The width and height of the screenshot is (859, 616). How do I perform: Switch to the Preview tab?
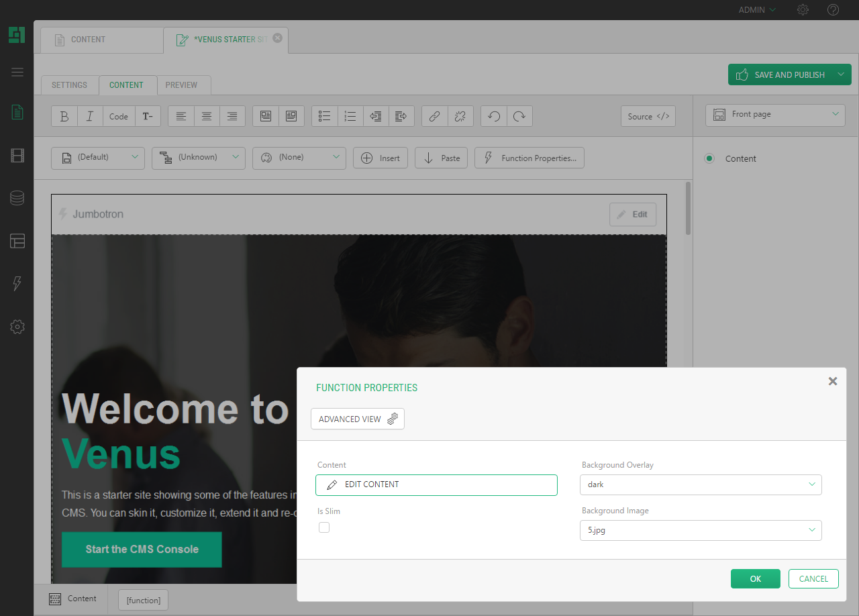coord(181,85)
